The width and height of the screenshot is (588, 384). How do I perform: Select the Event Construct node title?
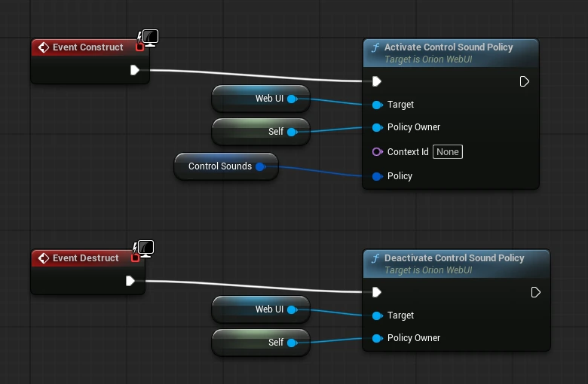pos(87,47)
